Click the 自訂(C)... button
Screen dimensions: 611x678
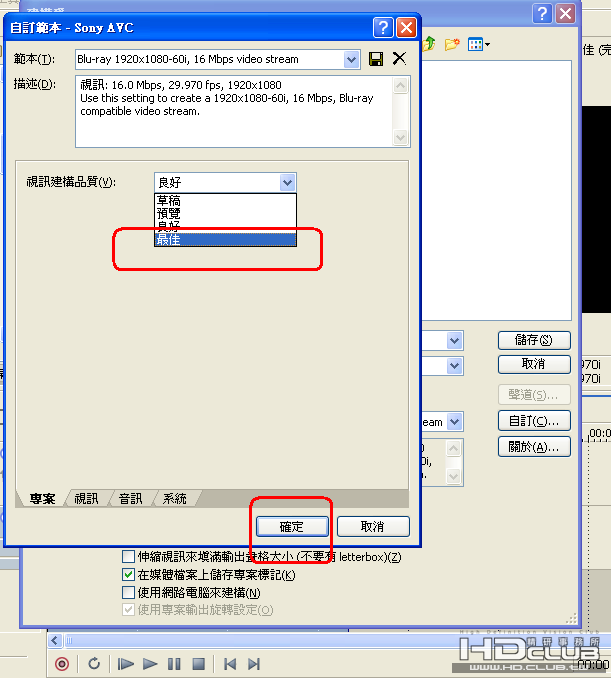pos(534,421)
